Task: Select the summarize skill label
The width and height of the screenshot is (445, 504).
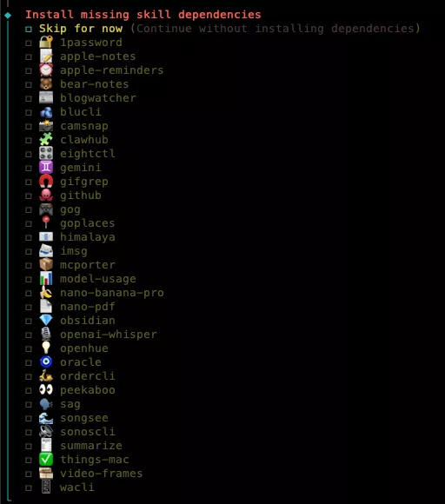Action: click(91, 446)
